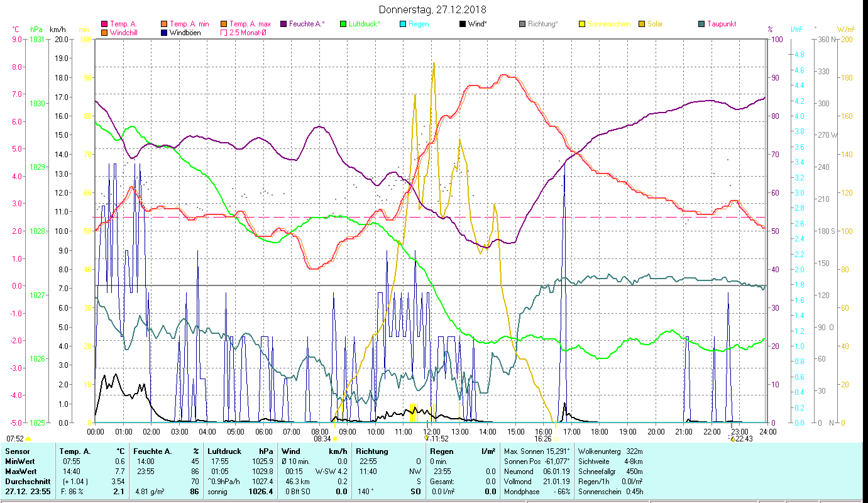Click the 'Wolkenunterg. 322m' entry
Screen dimensions: 868x503
(610, 451)
